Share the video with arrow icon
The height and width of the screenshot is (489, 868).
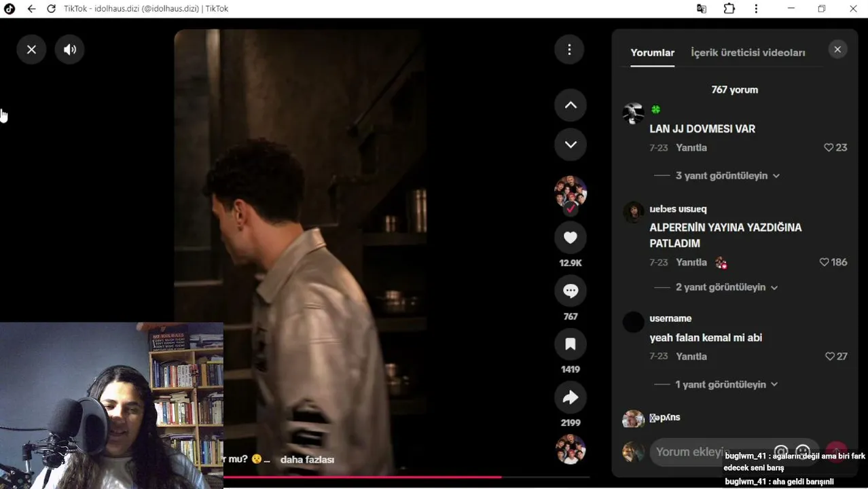point(571,398)
